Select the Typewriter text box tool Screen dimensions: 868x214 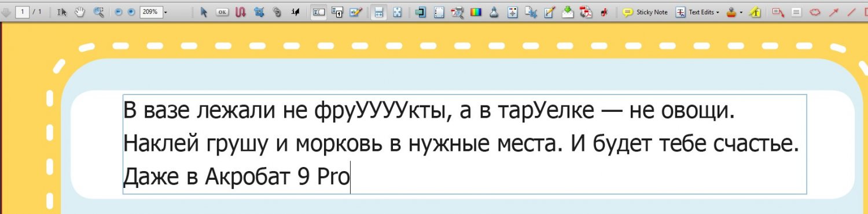(x=337, y=12)
